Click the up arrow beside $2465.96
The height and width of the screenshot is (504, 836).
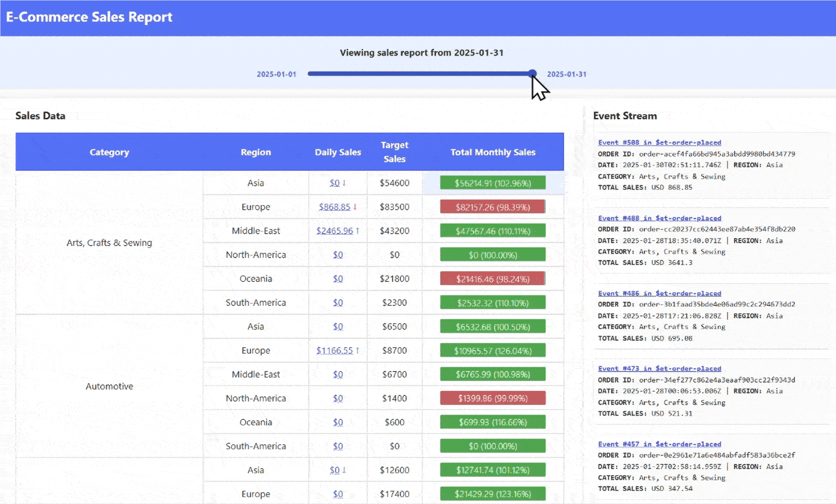pyautogui.click(x=357, y=231)
